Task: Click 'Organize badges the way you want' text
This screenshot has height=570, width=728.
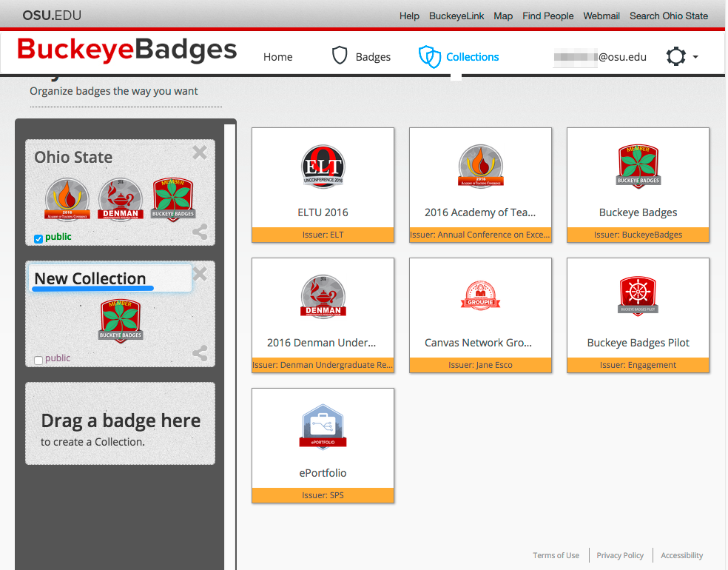Action: pyautogui.click(x=114, y=91)
